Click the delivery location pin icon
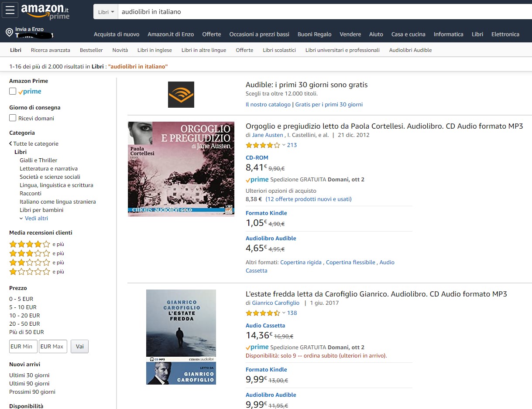This screenshot has height=409, width=532. [9, 33]
